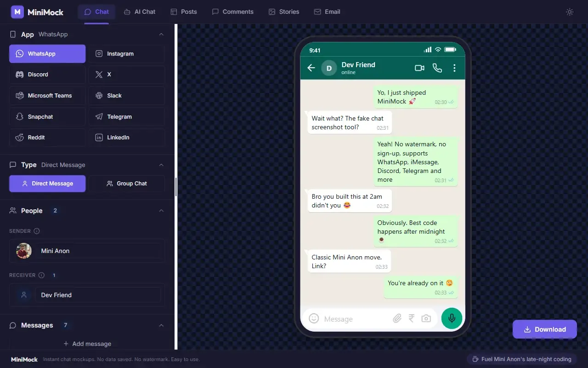Image resolution: width=588 pixels, height=368 pixels.
Task: Click the Sender info icon
Action: click(37, 231)
